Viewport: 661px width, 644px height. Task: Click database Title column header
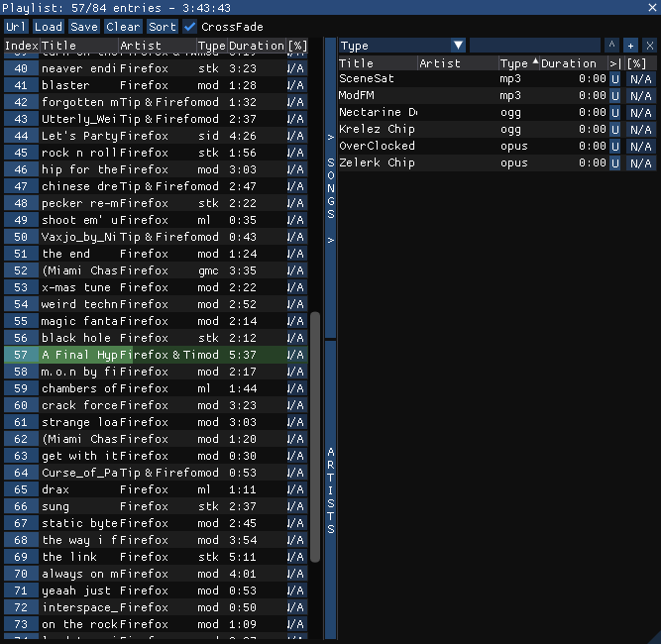[x=378, y=63]
